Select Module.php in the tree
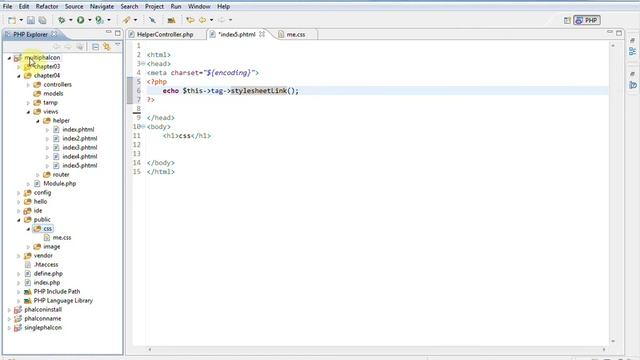640x360 pixels. tap(60, 184)
